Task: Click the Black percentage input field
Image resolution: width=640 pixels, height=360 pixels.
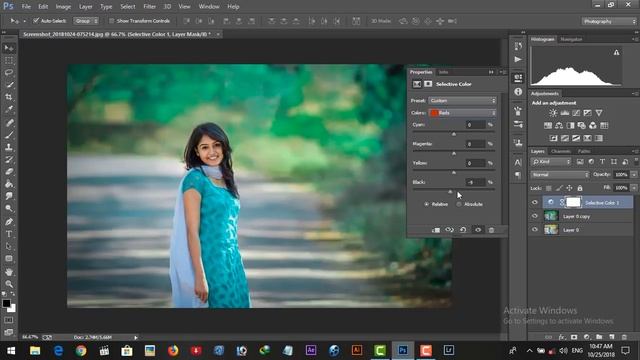Action: pyautogui.click(x=475, y=182)
